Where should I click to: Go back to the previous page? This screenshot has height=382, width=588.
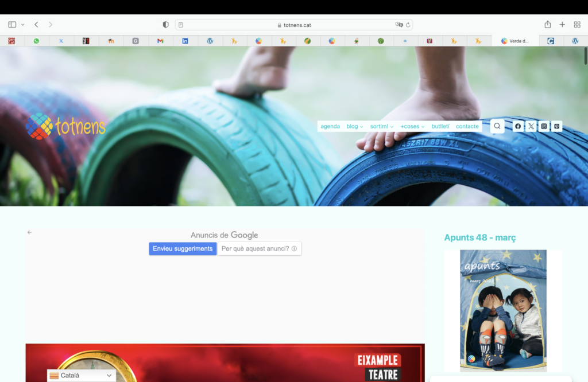[36, 25]
